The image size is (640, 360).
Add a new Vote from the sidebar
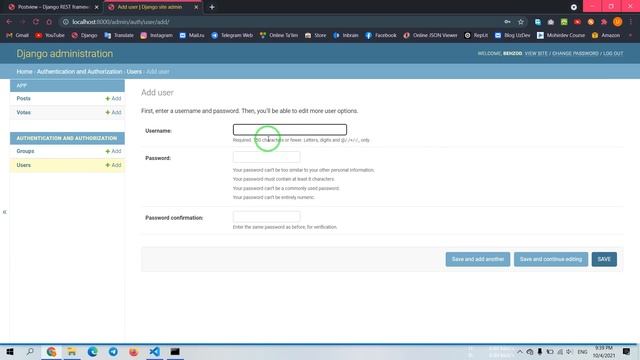pyautogui.click(x=113, y=112)
